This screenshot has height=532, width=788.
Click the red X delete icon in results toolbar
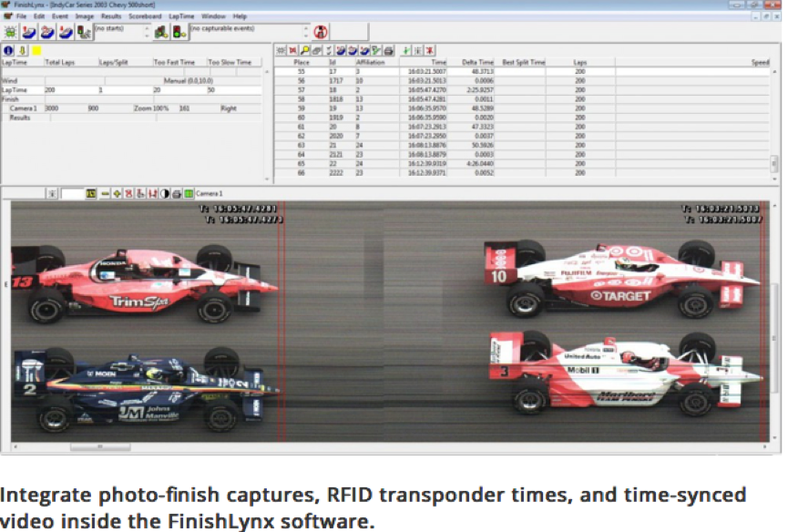(292, 50)
